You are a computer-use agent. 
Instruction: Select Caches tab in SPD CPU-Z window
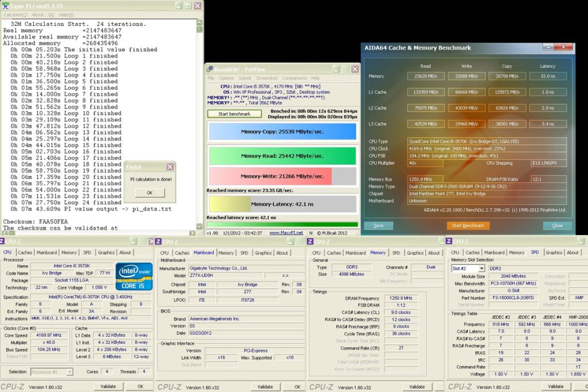(x=472, y=252)
